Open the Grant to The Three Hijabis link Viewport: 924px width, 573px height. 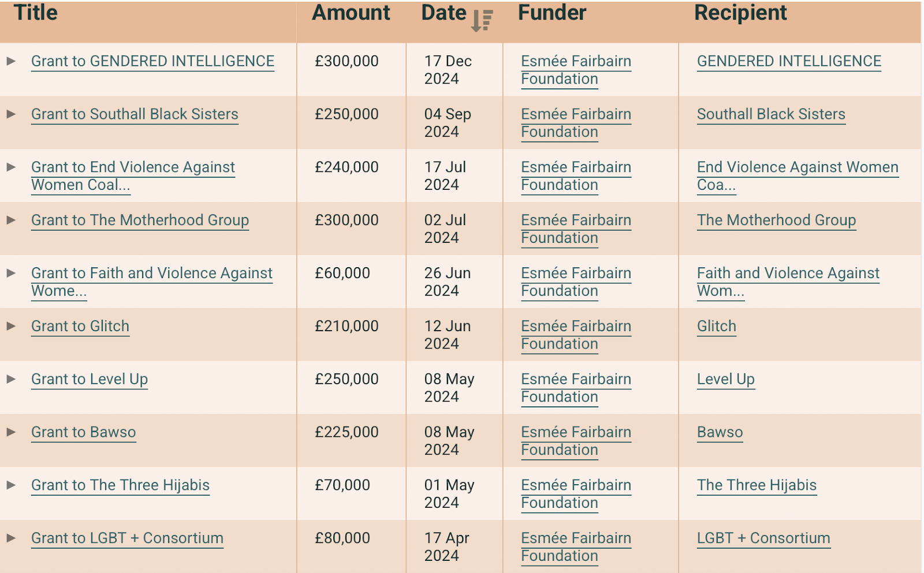tap(120, 485)
